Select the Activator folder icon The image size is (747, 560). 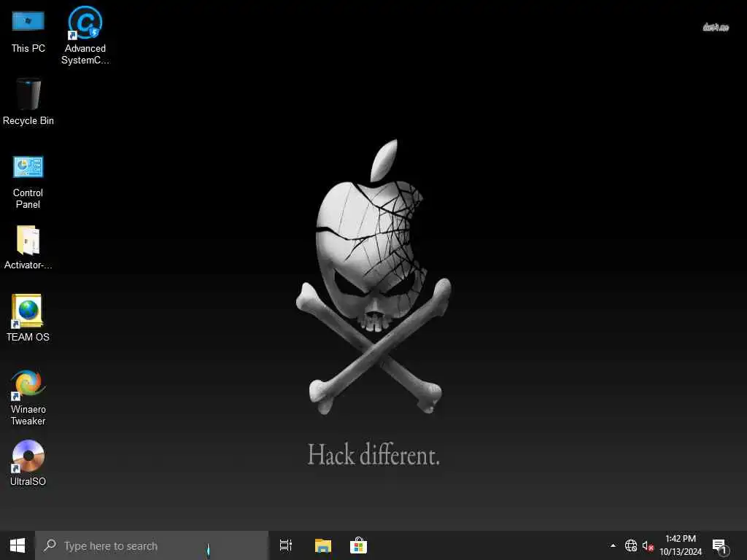[28, 248]
